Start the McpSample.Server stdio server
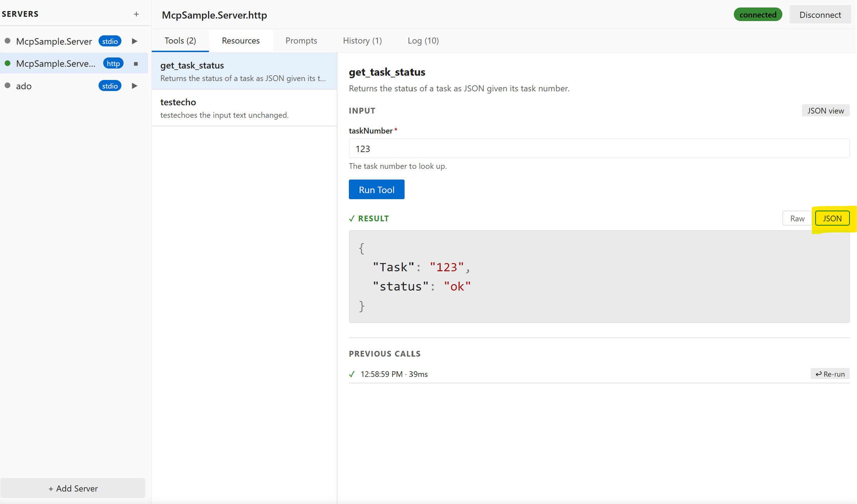The height and width of the screenshot is (504, 857). tap(134, 41)
